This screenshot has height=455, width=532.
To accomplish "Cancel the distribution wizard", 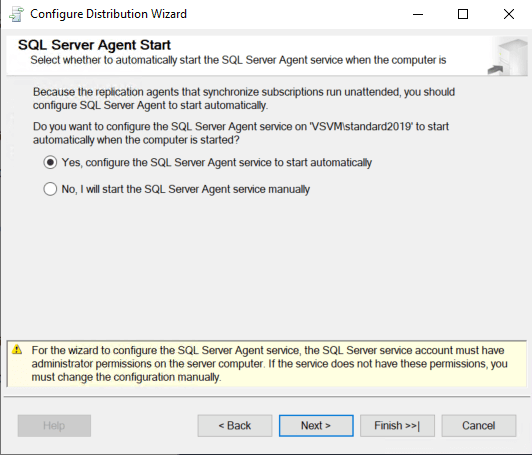I will [479, 425].
